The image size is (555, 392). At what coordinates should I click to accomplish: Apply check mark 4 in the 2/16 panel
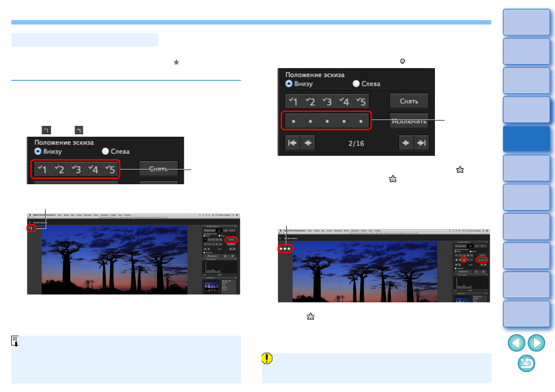(x=344, y=101)
